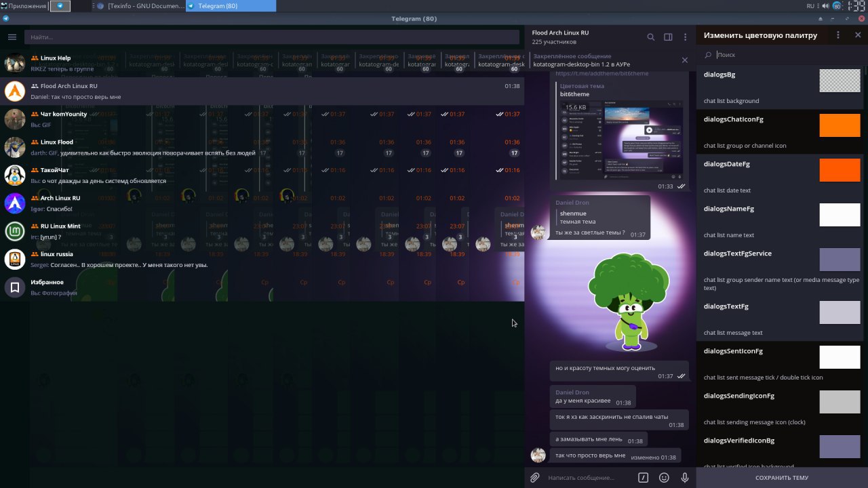Open chat options three-dot menu
This screenshot has width=868, height=488.
point(686,37)
